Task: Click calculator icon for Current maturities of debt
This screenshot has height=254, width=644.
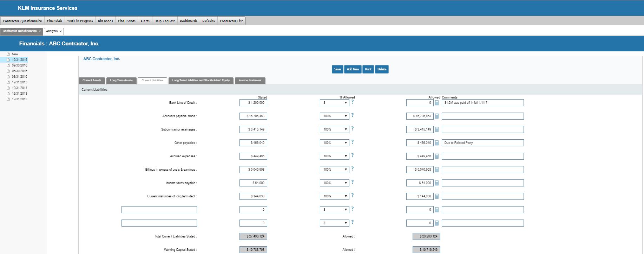Action: pyautogui.click(x=437, y=197)
